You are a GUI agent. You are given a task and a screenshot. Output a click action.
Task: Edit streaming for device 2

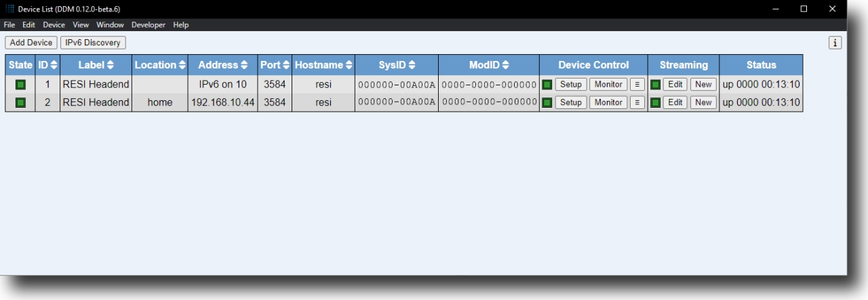(x=675, y=102)
